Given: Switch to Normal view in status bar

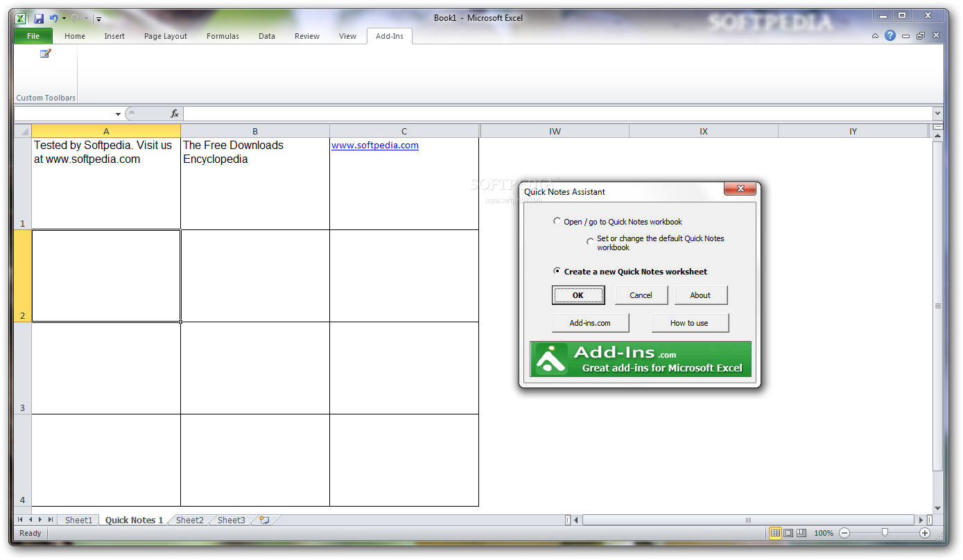Looking at the screenshot, I should coord(775,533).
